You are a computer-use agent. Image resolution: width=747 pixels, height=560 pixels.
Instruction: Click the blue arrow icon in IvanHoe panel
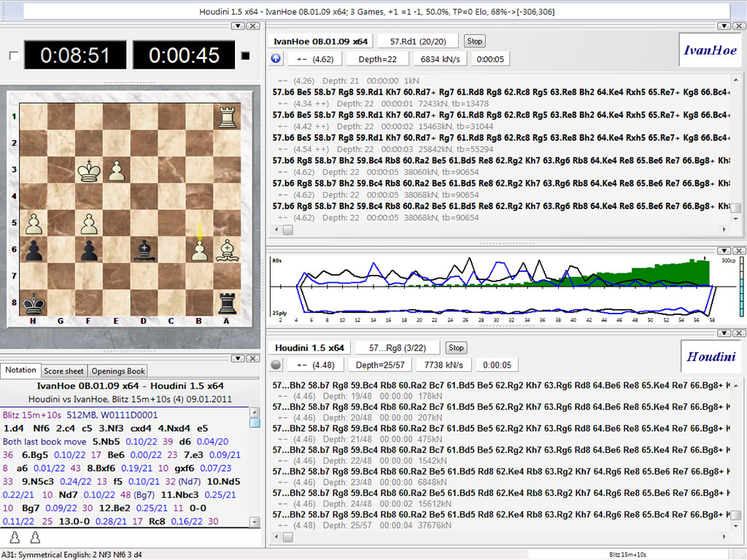click(x=276, y=58)
